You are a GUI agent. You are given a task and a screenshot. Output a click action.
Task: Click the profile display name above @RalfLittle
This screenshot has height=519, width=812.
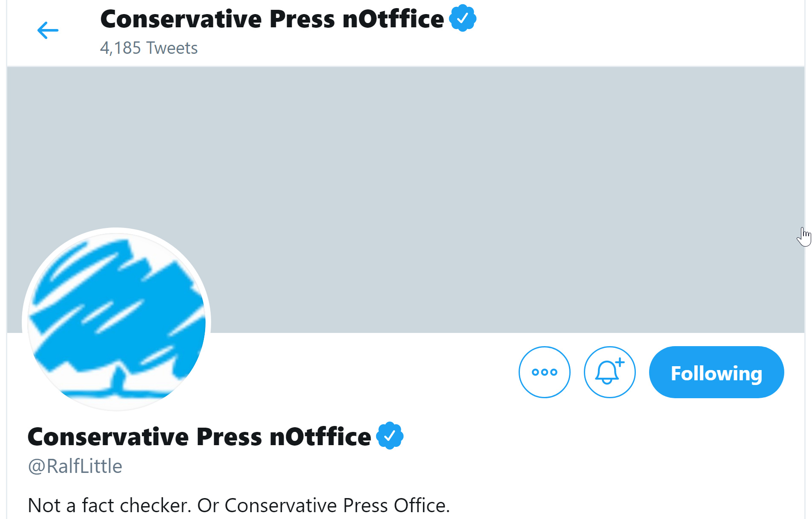pyautogui.click(x=199, y=437)
